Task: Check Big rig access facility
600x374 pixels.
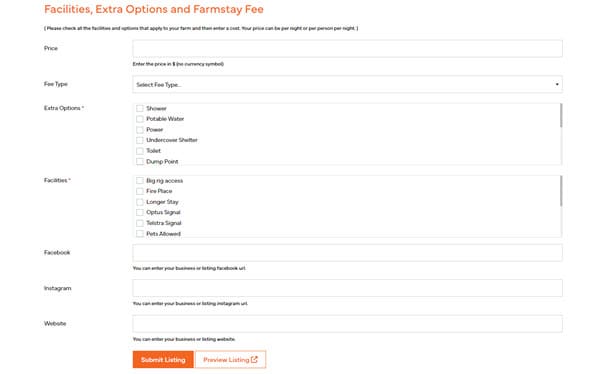Action: click(140, 180)
